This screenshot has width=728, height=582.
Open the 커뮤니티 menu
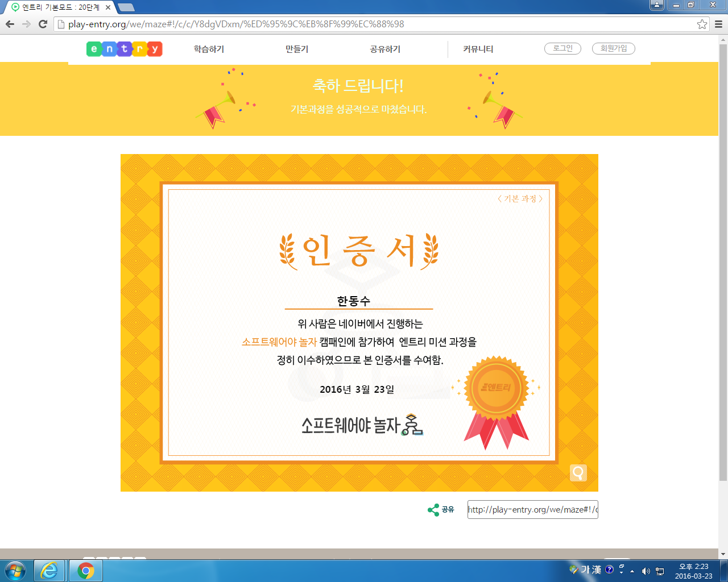tap(478, 49)
